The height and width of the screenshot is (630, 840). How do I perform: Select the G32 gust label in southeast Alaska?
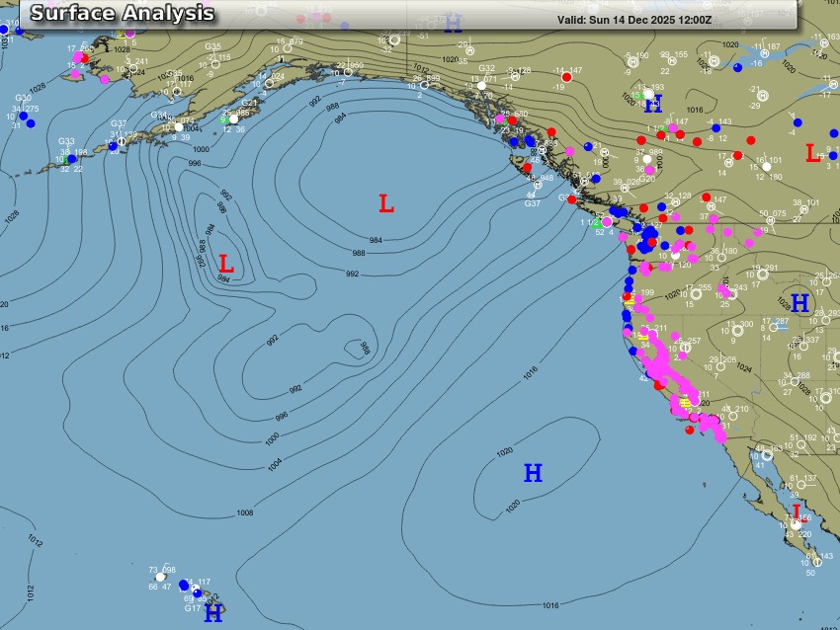click(486, 68)
